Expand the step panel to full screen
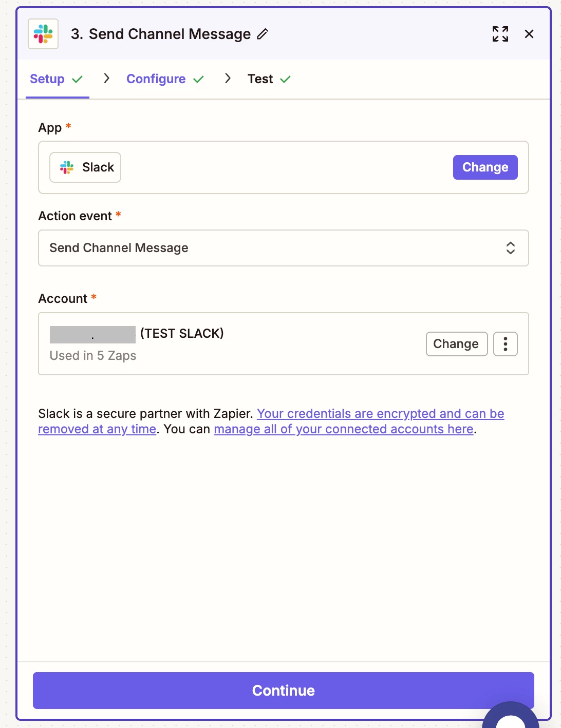This screenshot has width=561, height=728. coord(500,34)
